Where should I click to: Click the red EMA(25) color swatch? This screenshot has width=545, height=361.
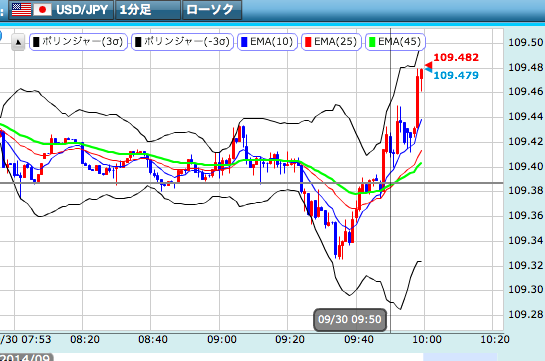point(308,42)
